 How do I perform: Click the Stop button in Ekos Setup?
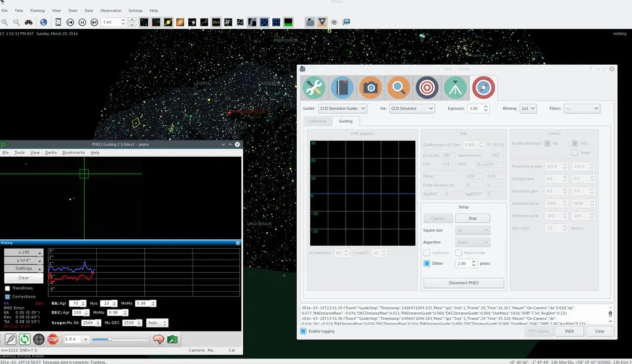[472, 218]
